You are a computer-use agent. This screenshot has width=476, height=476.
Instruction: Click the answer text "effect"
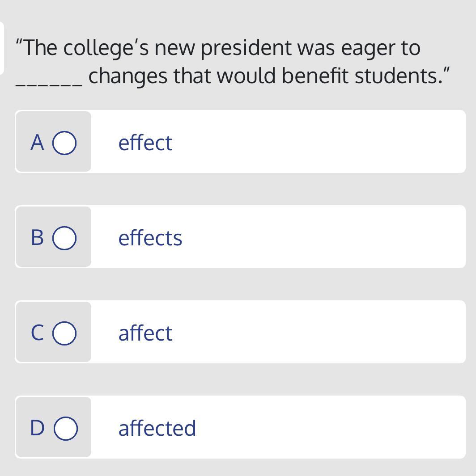[x=145, y=143]
